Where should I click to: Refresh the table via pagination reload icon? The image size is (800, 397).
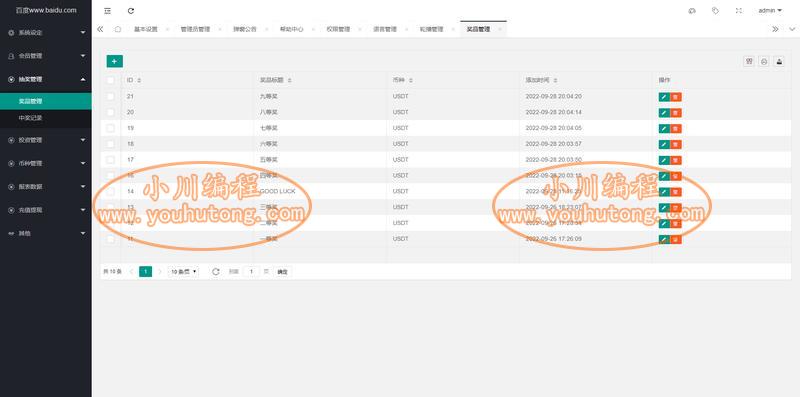click(216, 272)
